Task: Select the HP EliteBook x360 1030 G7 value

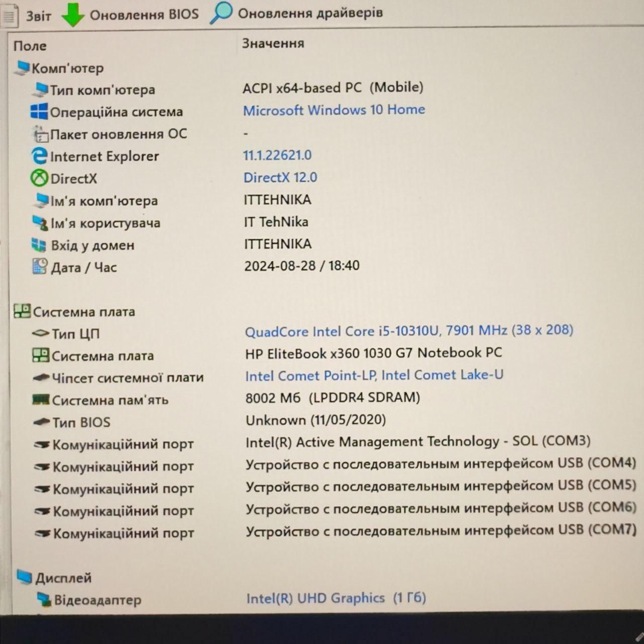Action: click(374, 353)
